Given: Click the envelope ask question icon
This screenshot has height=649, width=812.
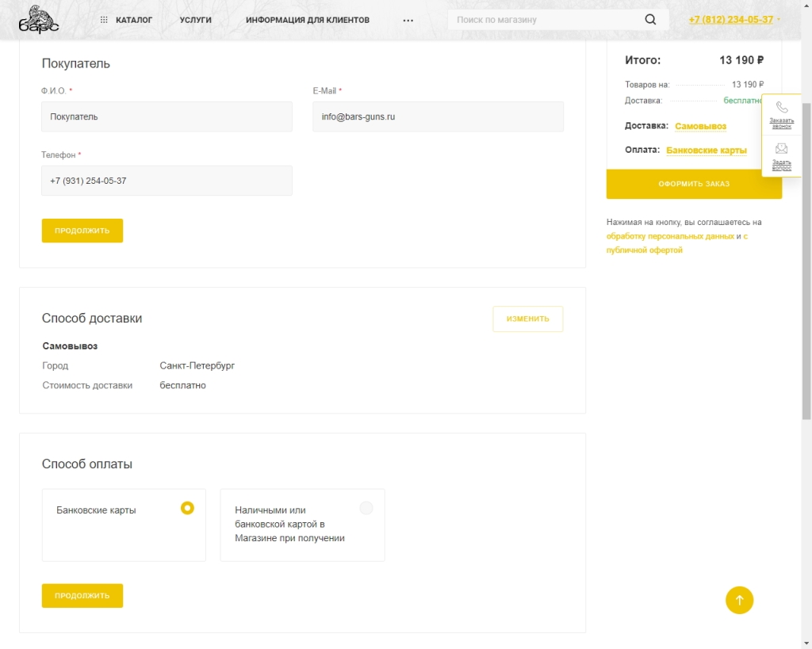Looking at the screenshot, I should click(782, 148).
